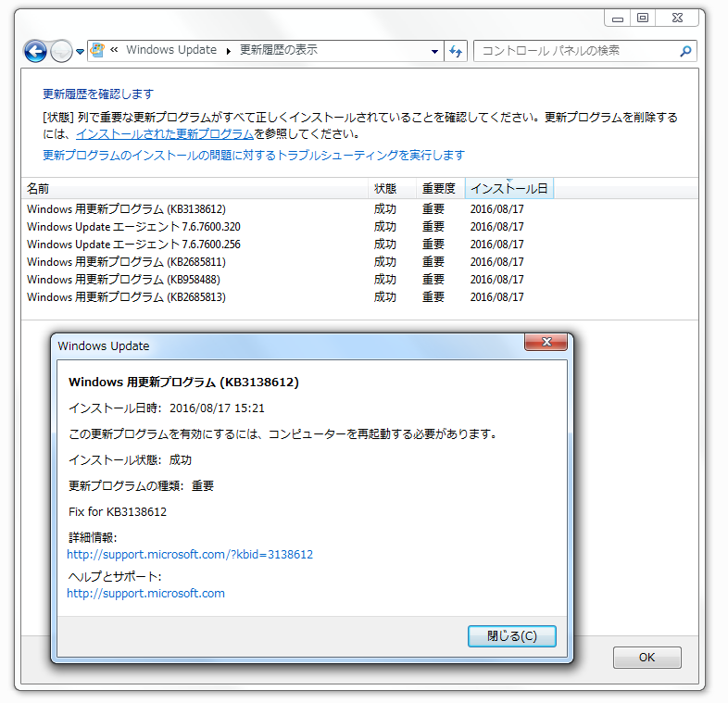Expand the breadcrumb arrow after Windows Update

tap(228, 51)
